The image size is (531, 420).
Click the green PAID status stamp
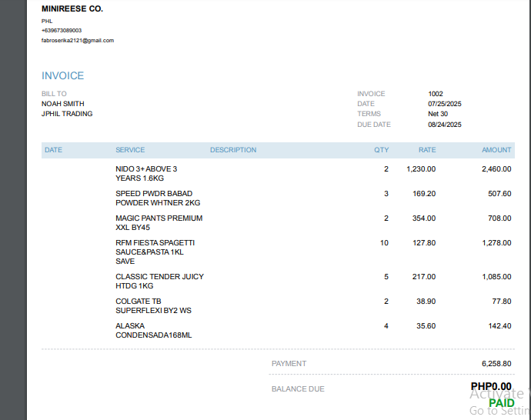point(501,403)
